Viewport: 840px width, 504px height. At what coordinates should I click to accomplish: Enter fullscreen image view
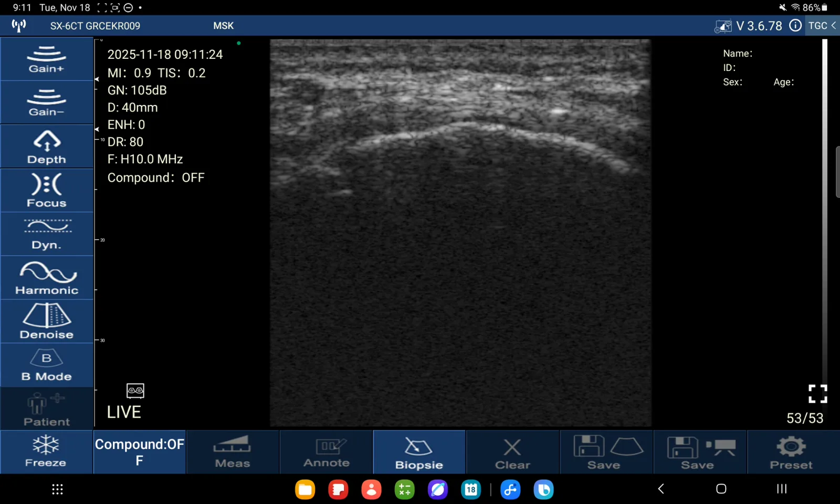tap(817, 394)
